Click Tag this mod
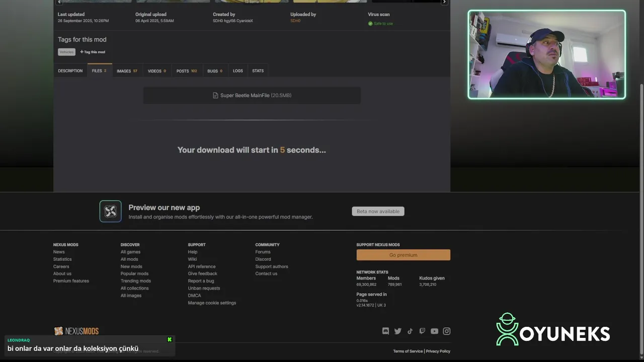644x362 pixels. [93, 52]
